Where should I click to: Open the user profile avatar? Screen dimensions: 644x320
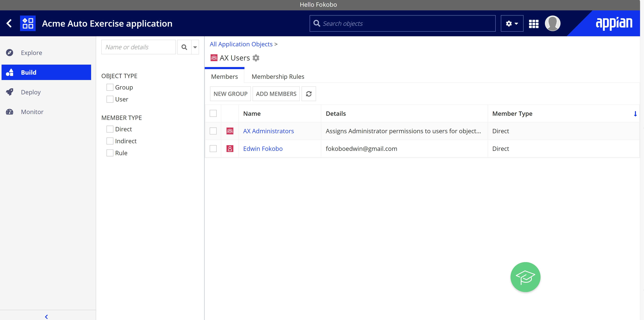pyautogui.click(x=553, y=23)
